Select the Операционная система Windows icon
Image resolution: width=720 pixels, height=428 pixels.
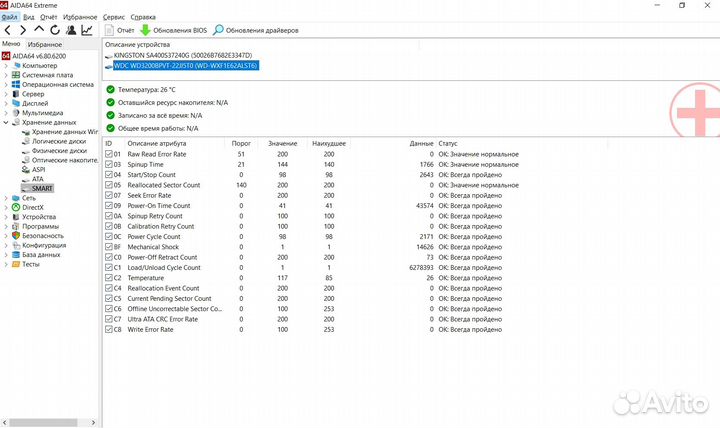point(17,84)
